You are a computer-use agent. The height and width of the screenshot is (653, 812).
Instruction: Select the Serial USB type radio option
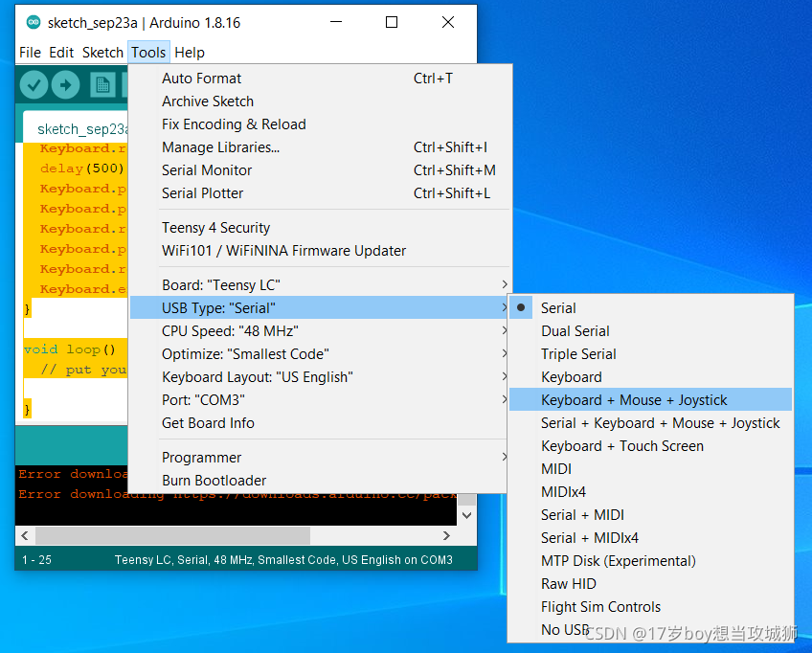pyautogui.click(x=650, y=308)
